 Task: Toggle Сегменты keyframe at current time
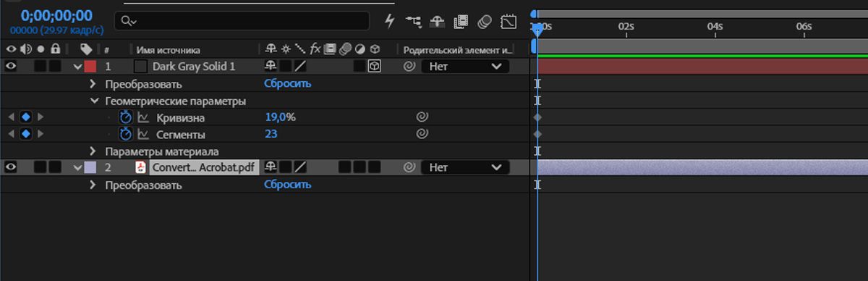(x=25, y=134)
